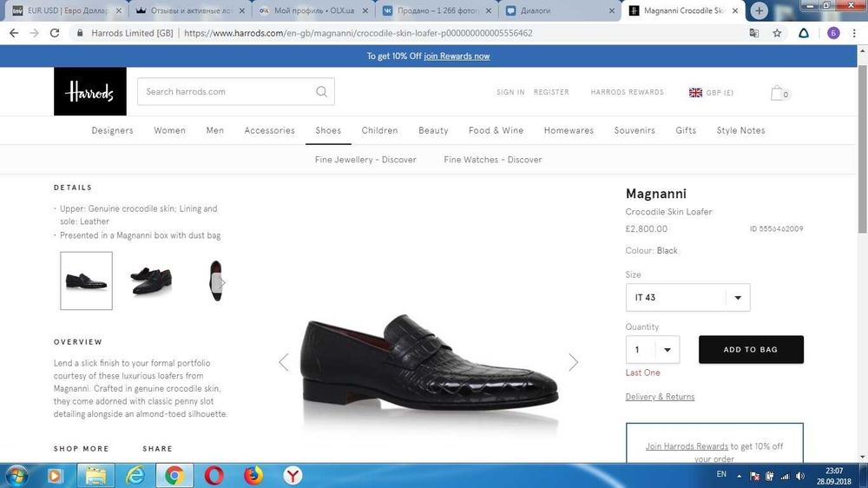
Task: Click the volume speaker icon in tray
Action: 800,476
